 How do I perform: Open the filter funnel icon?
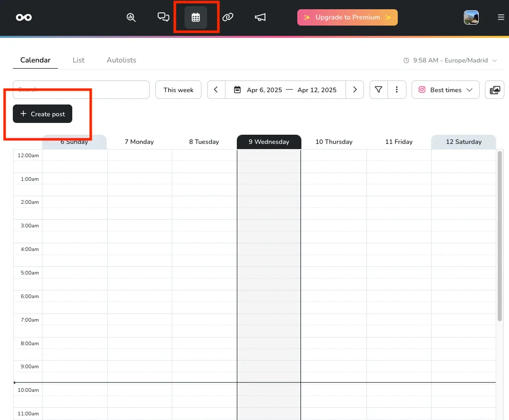[378, 90]
